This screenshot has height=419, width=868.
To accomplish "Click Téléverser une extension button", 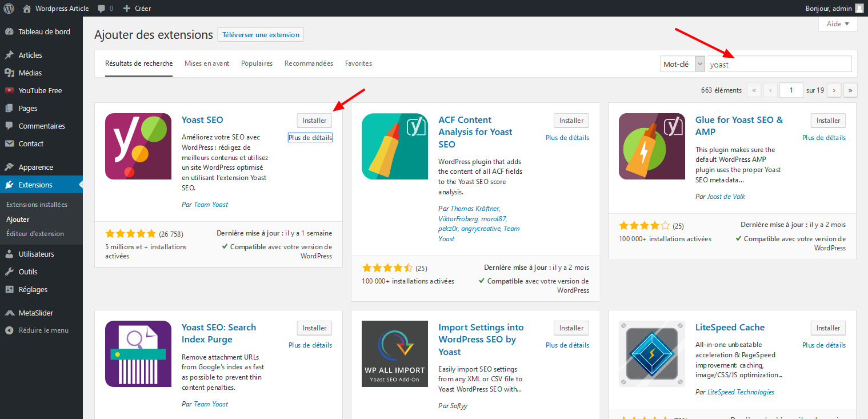I will (261, 35).
